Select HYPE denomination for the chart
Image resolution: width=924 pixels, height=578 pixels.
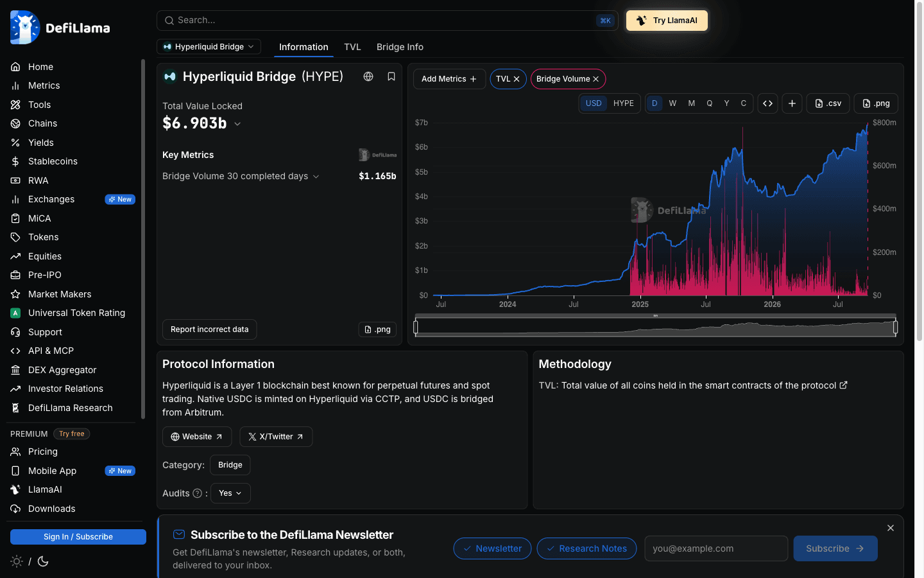click(624, 103)
